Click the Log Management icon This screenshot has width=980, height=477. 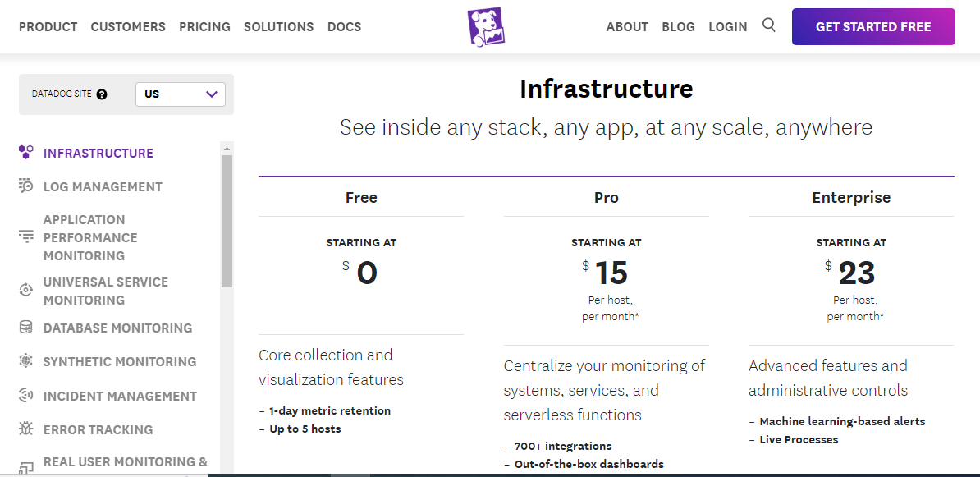click(x=25, y=186)
